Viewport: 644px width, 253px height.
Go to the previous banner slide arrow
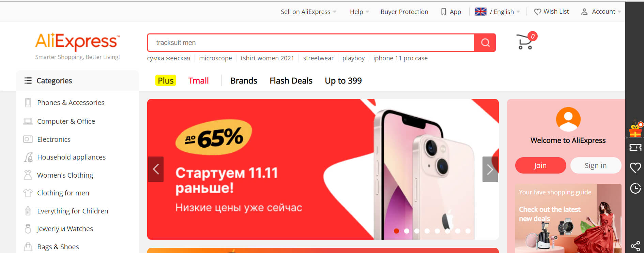coord(156,169)
